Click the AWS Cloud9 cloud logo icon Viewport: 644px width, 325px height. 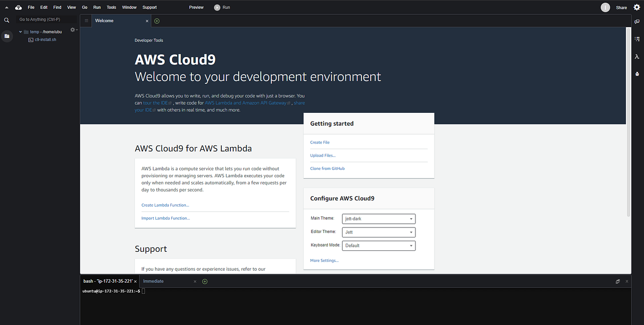(x=18, y=7)
